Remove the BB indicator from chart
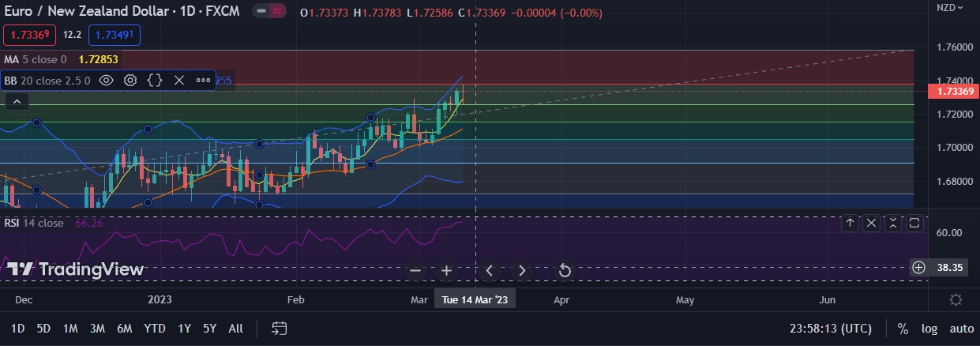Image resolution: width=980 pixels, height=346 pixels. [178, 80]
